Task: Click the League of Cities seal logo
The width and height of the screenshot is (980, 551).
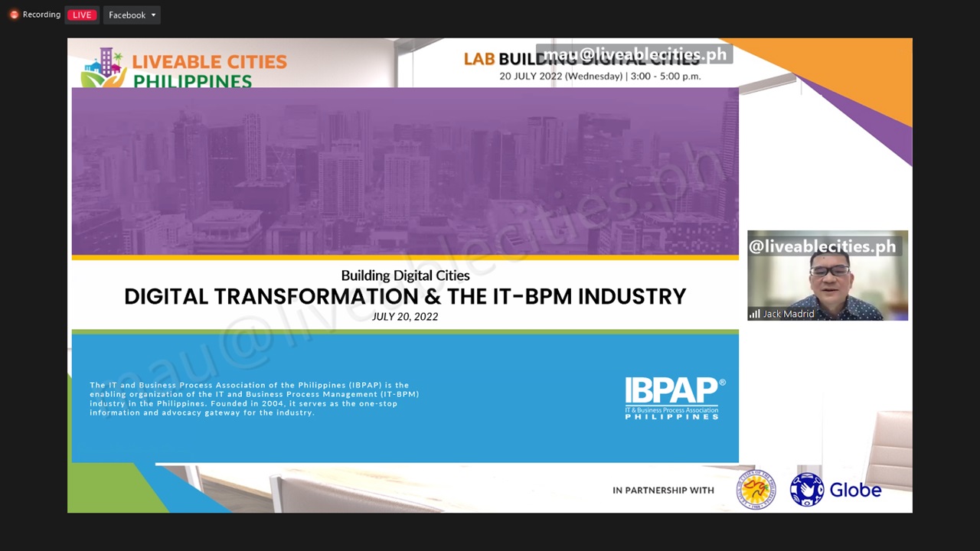Action: click(x=756, y=490)
